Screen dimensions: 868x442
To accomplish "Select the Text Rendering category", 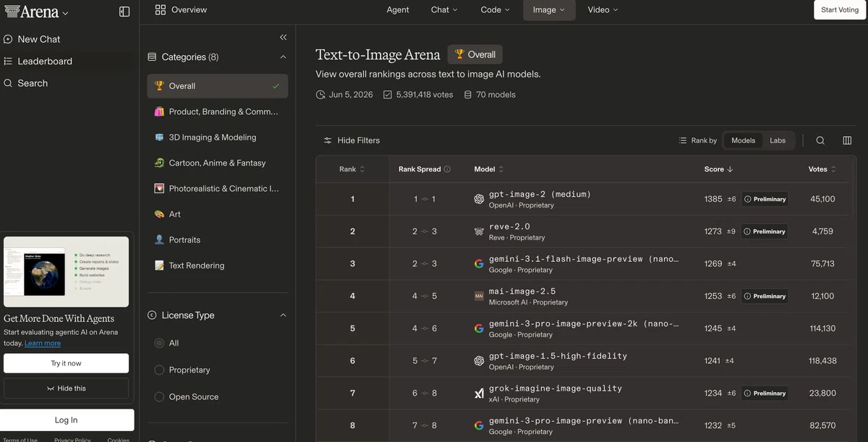I will [217, 265].
